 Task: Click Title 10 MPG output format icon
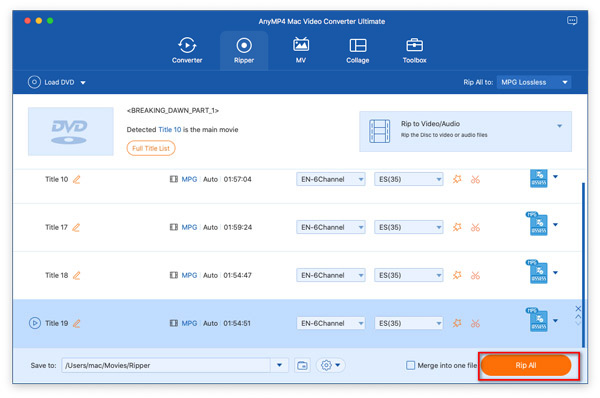pos(538,178)
